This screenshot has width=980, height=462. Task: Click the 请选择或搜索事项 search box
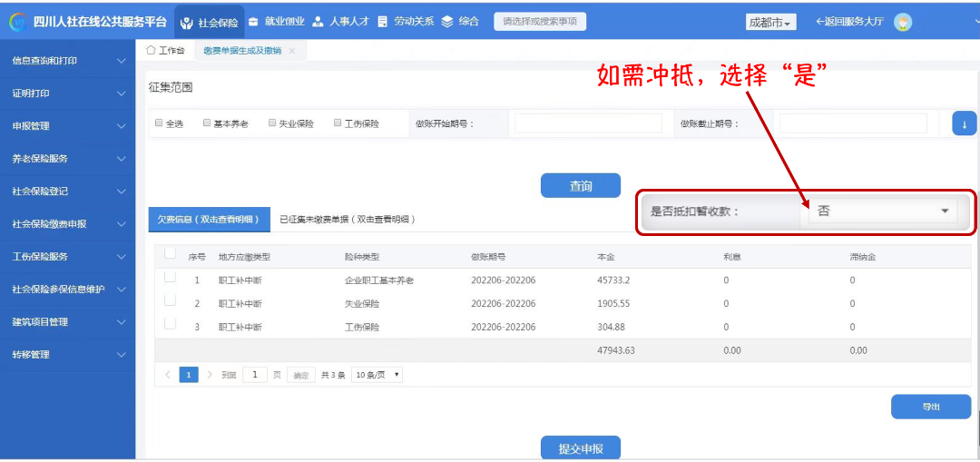tap(540, 21)
